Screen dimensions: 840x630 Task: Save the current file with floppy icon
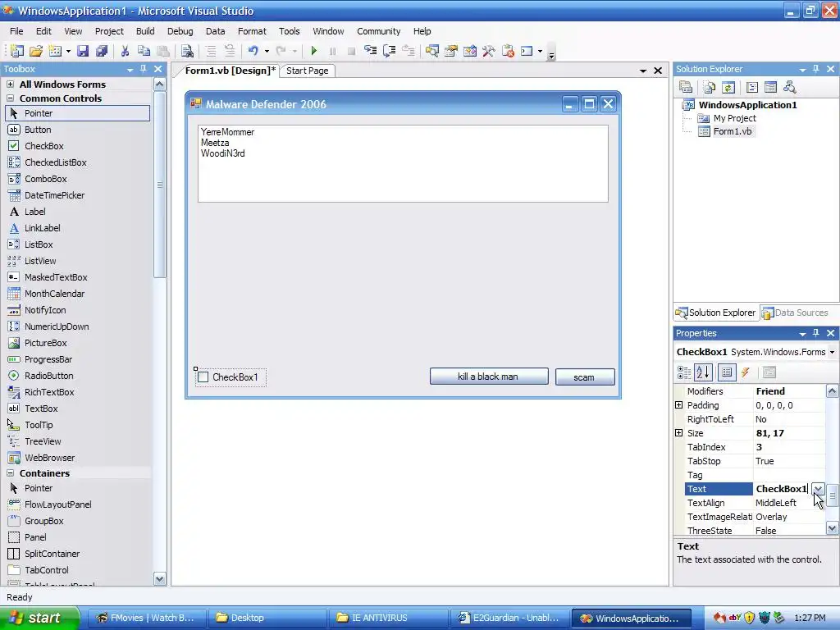tap(83, 51)
